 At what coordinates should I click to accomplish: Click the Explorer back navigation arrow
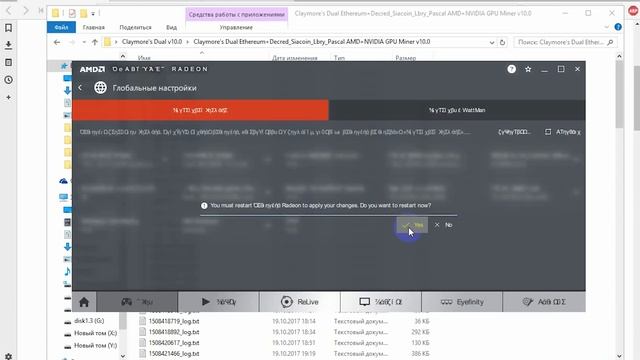click(57, 42)
